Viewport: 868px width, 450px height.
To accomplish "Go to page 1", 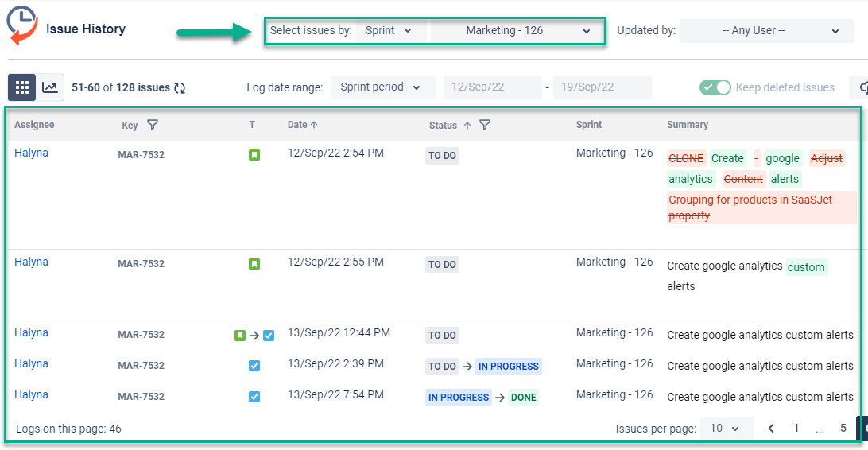I will [796, 428].
